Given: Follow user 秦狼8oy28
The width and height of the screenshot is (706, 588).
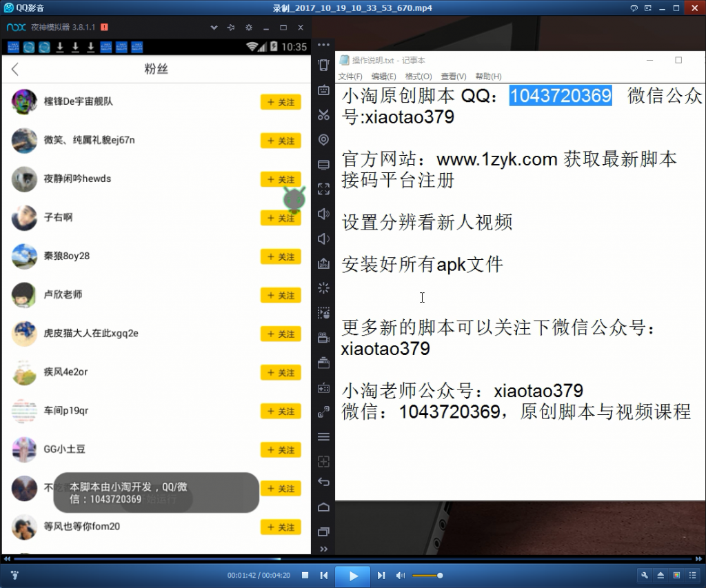Looking at the screenshot, I should 281,256.
